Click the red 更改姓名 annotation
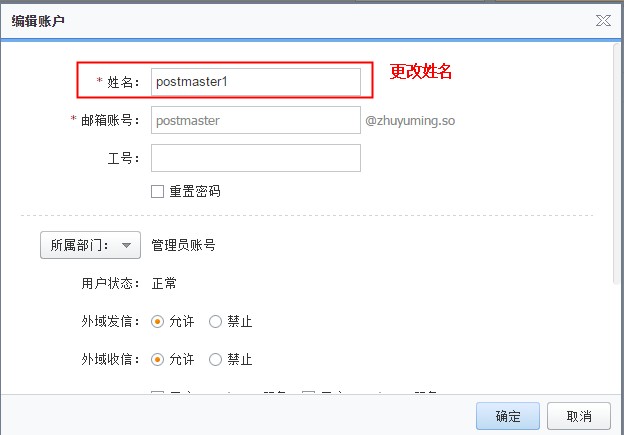624x435 pixels. (x=420, y=72)
